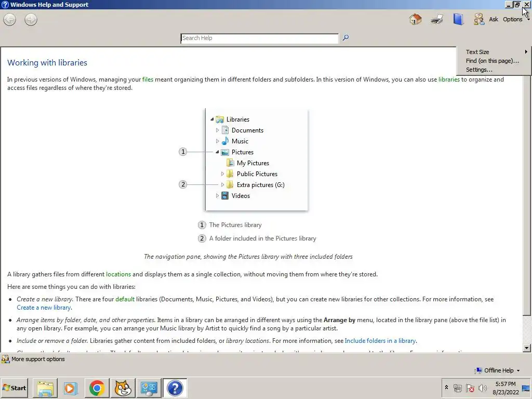Open the 'locations' definition link
This screenshot has height=399, width=532.
(x=118, y=274)
